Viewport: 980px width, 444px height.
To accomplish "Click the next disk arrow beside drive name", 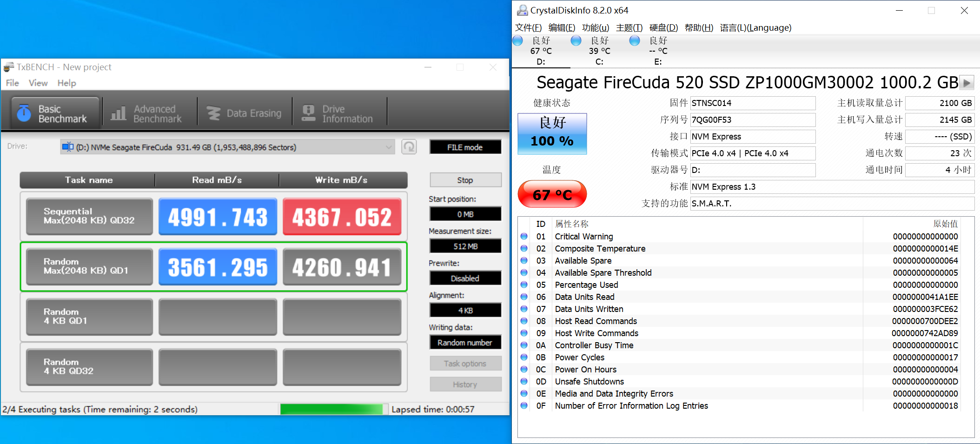I will tap(967, 83).
